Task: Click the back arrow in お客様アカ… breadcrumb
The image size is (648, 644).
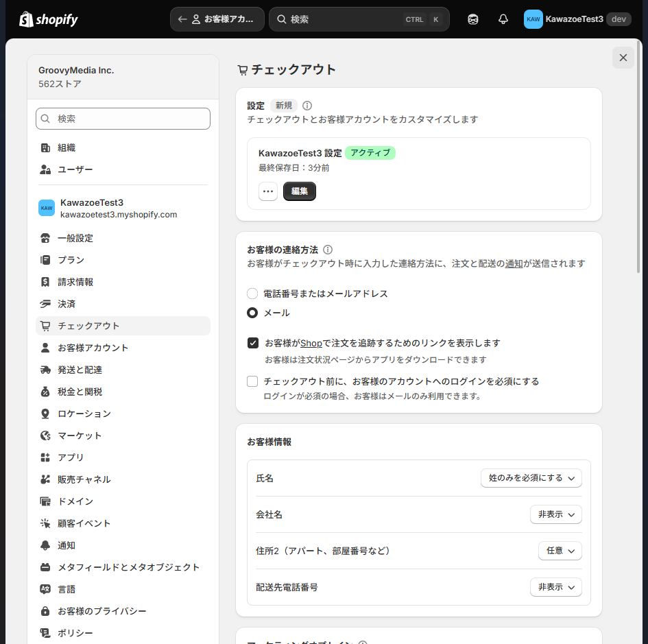Action: coord(182,19)
